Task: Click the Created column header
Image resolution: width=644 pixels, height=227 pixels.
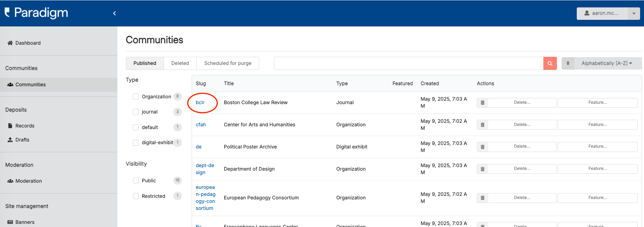Action: (430, 84)
